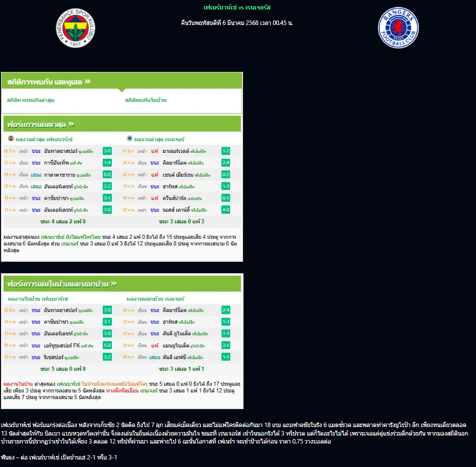
Task: Click the 1-4 score badge for กาซีอันเท็พ
Action: coord(107,162)
